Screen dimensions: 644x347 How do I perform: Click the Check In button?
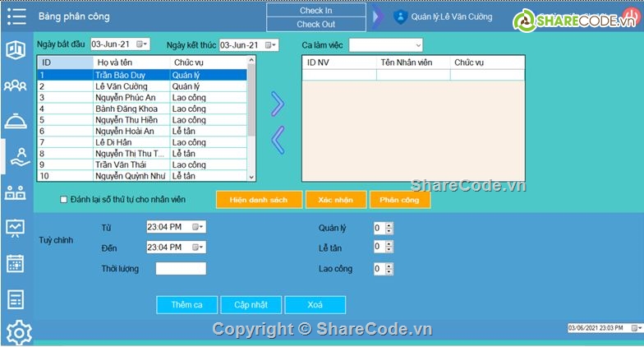pos(315,10)
